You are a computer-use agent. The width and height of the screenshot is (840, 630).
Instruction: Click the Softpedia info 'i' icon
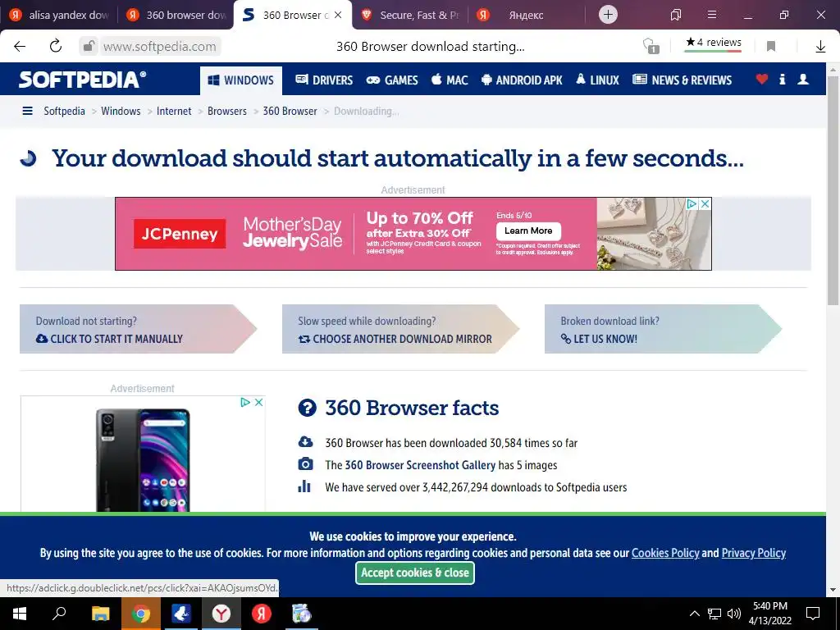[782, 80]
